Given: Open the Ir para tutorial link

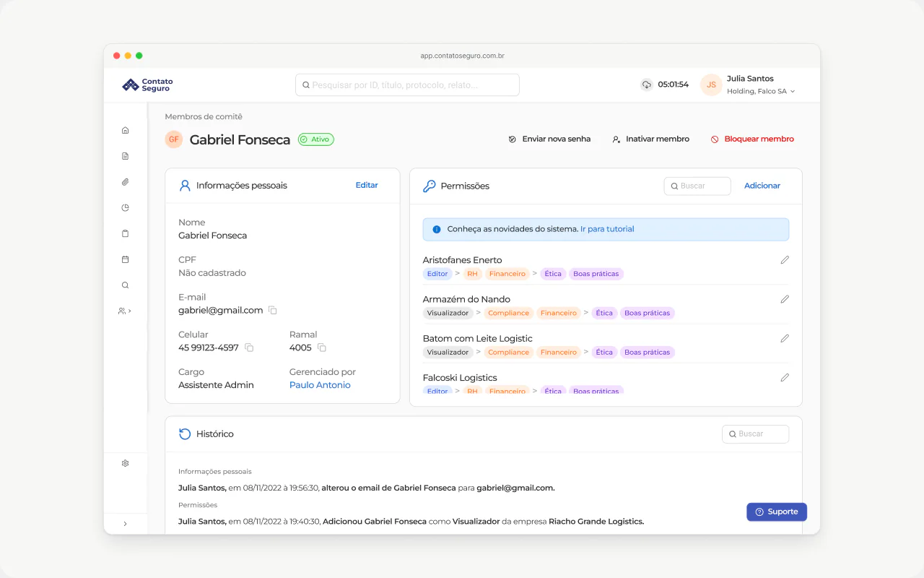Looking at the screenshot, I should (x=607, y=229).
